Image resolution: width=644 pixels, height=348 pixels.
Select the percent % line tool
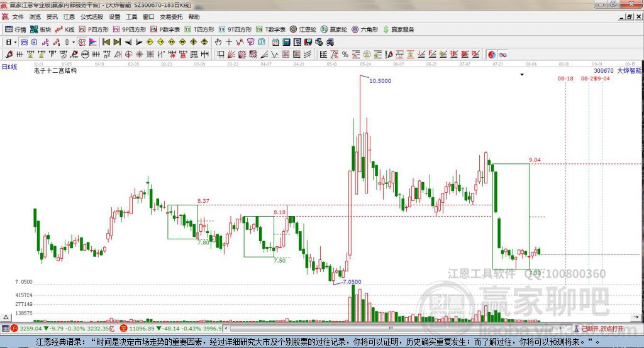point(345,55)
